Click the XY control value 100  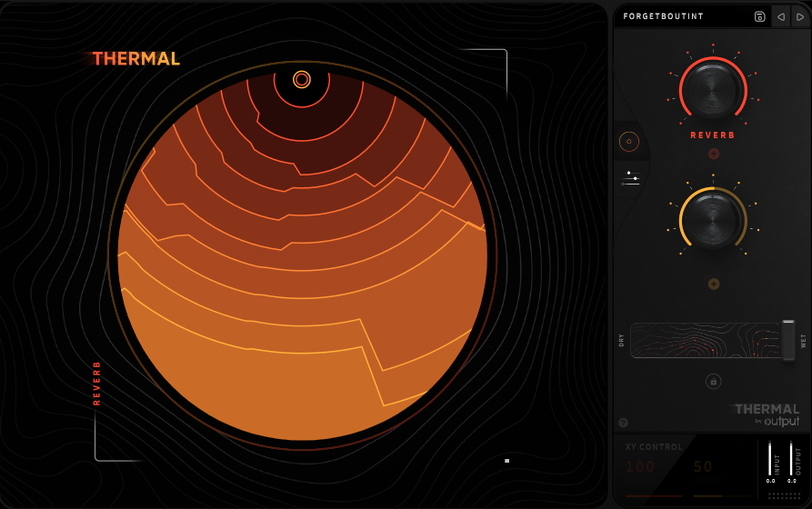coord(640,467)
